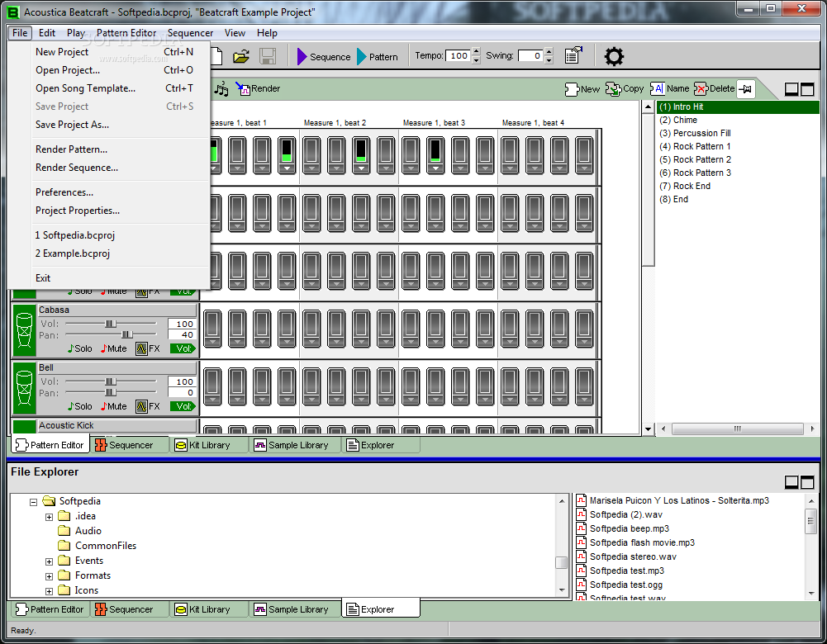Create a New pattern
This screenshot has height=644, width=827.
pyautogui.click(x=582, y=89)
